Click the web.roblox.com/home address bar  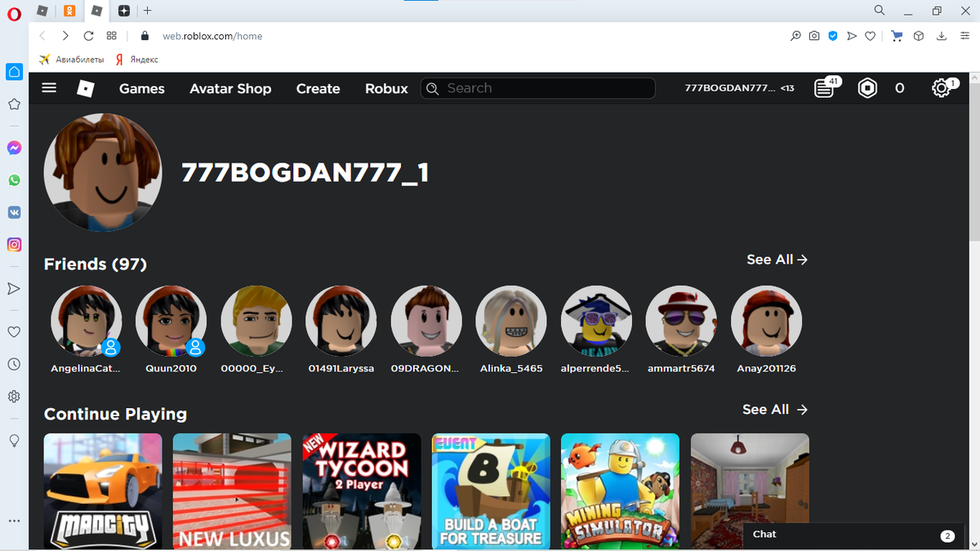click(x=212, y=36)
